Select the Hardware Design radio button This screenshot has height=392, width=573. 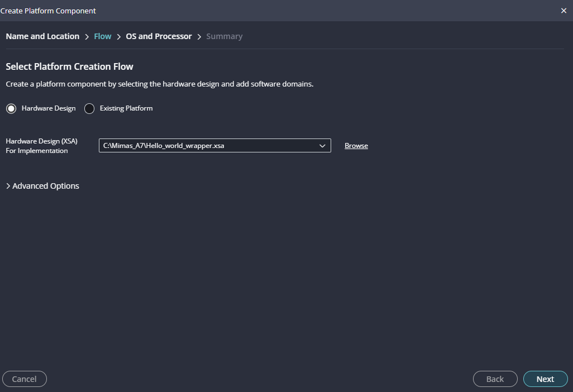click(x=11, y=108)
